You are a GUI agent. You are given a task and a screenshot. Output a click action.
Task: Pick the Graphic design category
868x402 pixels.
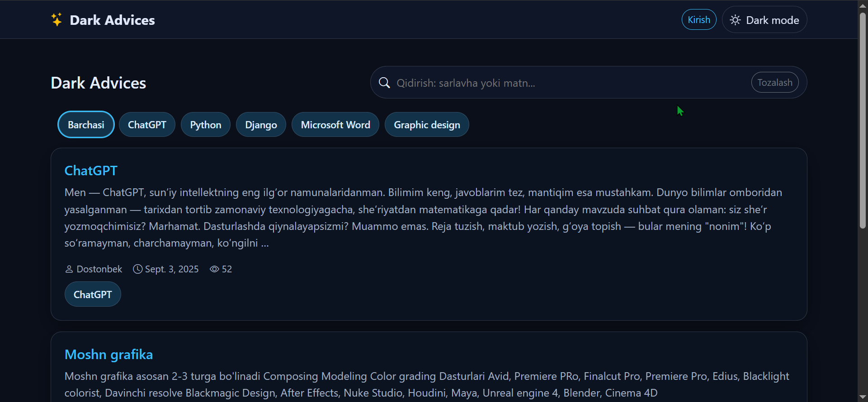click(427, 125)
